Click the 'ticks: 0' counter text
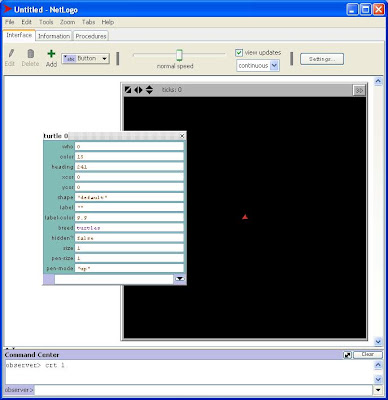388x400 pixels. pos(172,90)
